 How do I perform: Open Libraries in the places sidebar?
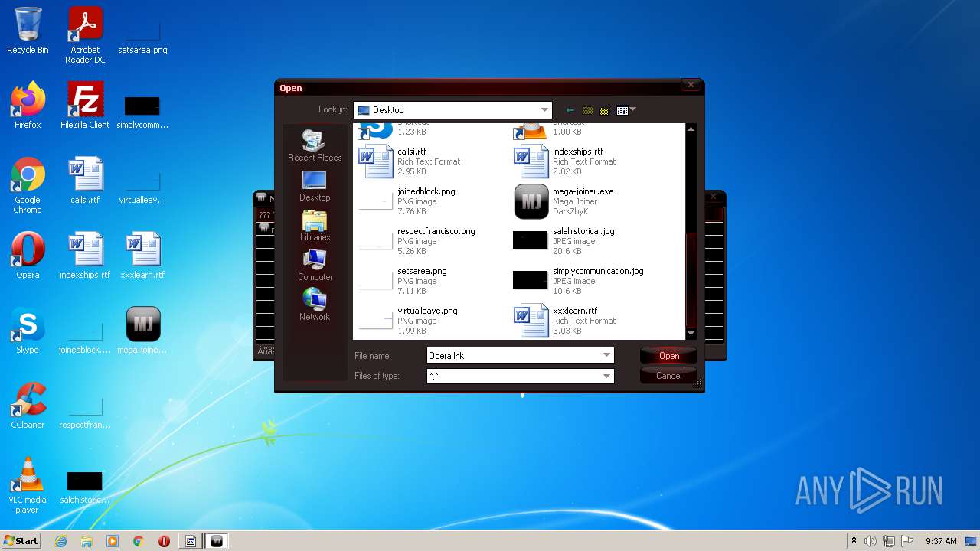pos(315,226)
